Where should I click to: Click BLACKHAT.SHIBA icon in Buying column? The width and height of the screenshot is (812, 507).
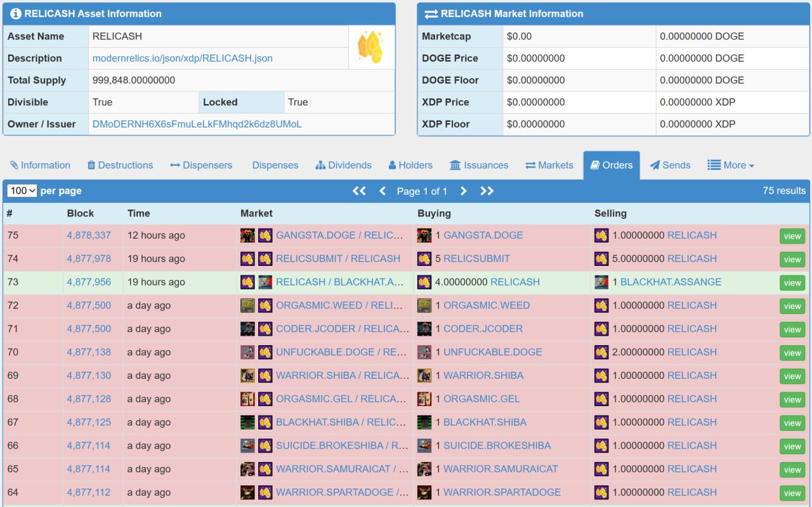click(x=424, y=423)
